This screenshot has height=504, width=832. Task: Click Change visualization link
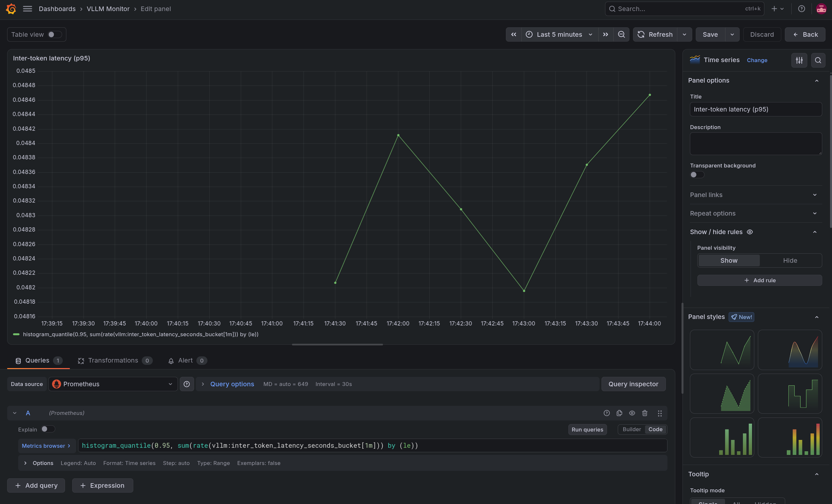[x=757, y=60]
